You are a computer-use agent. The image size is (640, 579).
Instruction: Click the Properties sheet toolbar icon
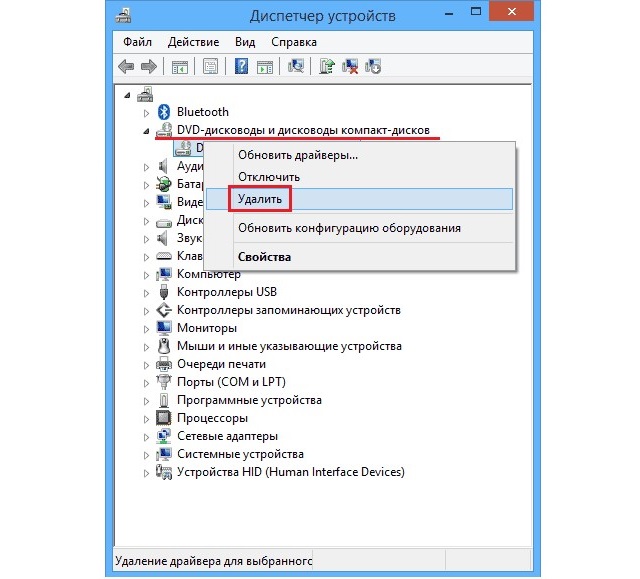click(211, 67)
